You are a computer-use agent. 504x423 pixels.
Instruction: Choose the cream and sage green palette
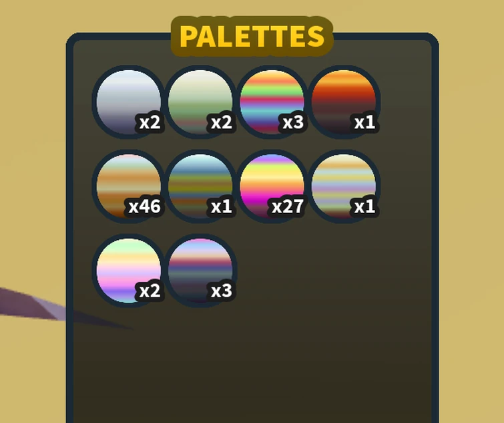200,102
